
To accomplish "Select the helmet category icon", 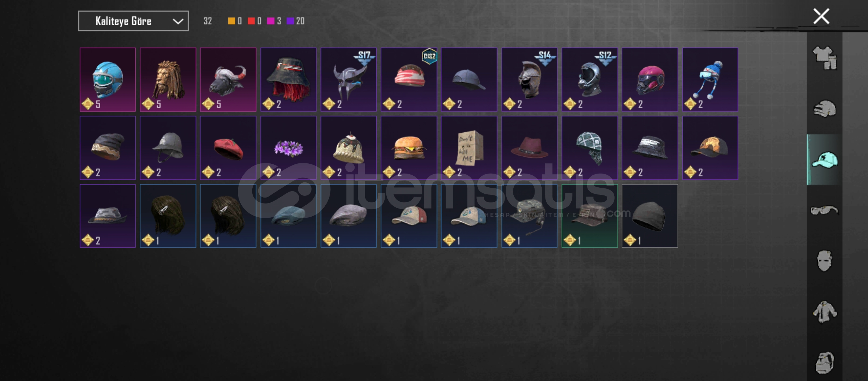I will coord(825,109).
